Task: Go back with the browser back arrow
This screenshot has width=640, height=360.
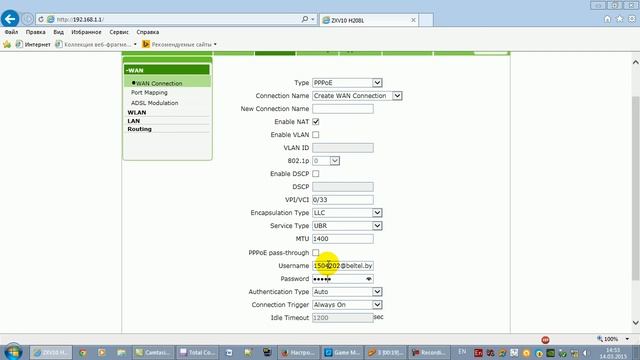Action: 10,19
